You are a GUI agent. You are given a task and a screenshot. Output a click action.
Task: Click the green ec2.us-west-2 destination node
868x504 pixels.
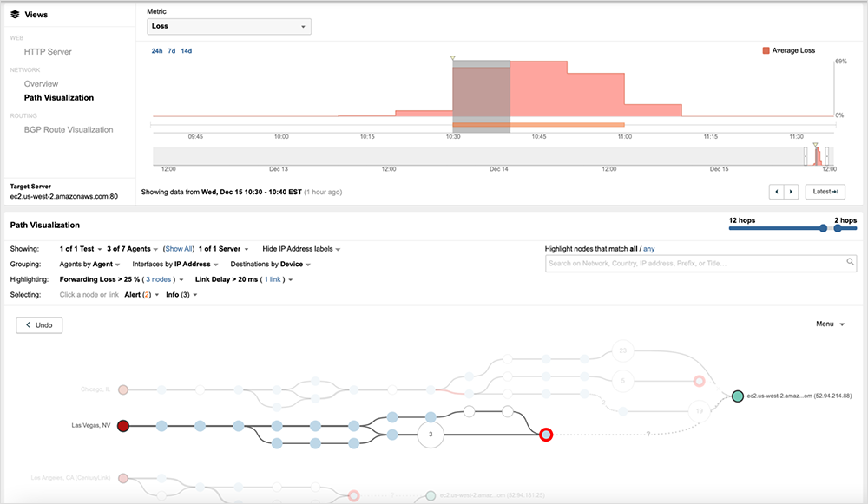[737, 396]
